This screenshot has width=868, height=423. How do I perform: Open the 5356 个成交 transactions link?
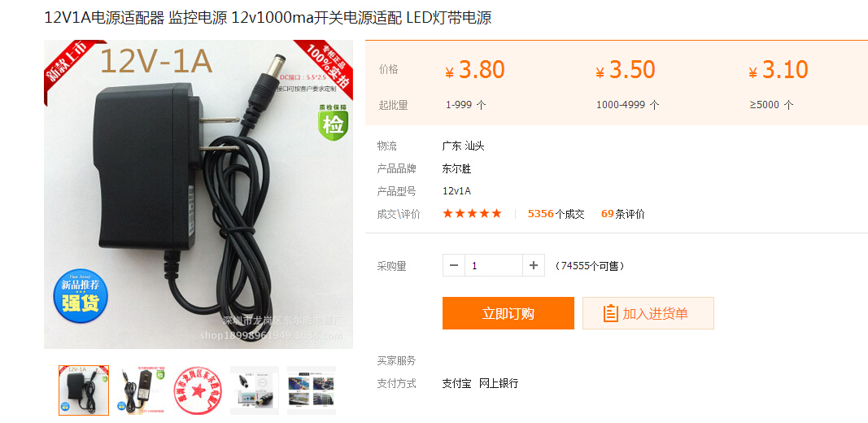pos(556,214)
